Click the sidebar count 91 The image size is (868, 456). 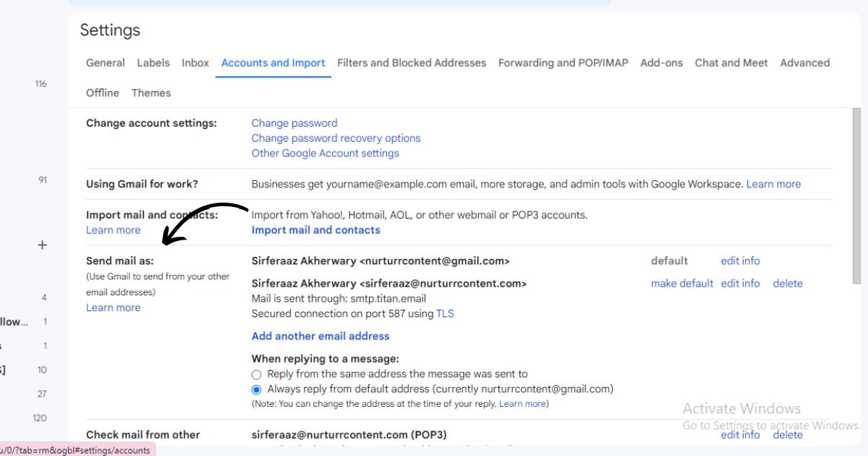coord(43,180)
